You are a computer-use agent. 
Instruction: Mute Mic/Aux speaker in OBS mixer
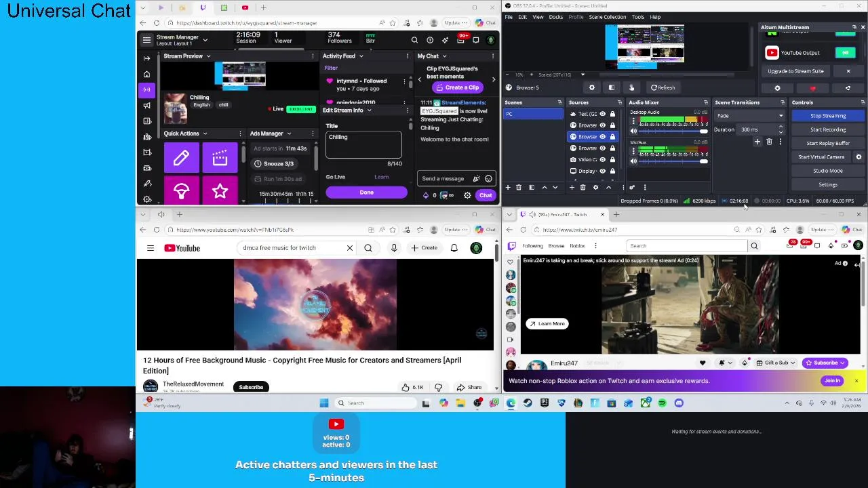click(633, 161)
